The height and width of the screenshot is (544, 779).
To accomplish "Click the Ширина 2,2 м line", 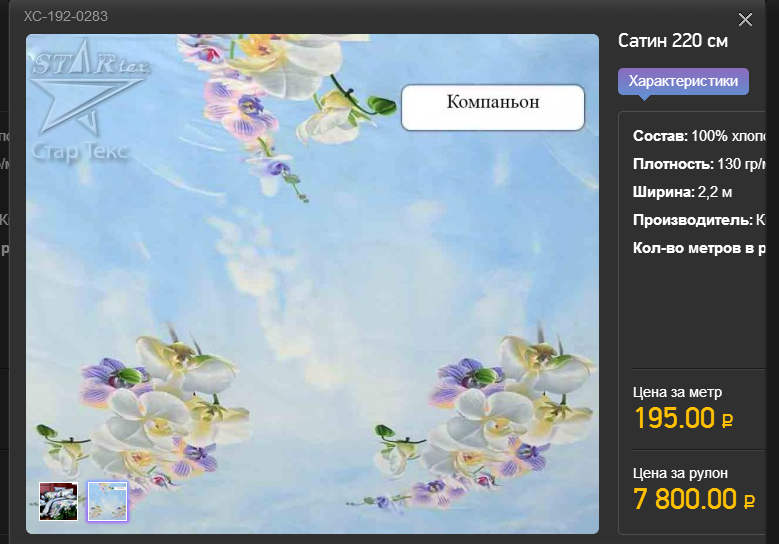I will pos(682,192).
